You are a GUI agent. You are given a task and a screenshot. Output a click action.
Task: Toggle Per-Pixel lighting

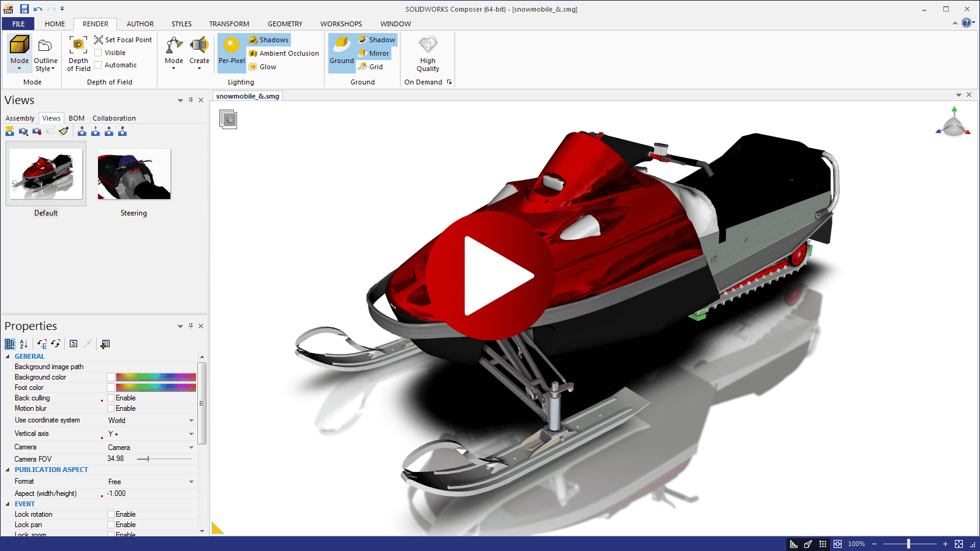coord(232,53)
